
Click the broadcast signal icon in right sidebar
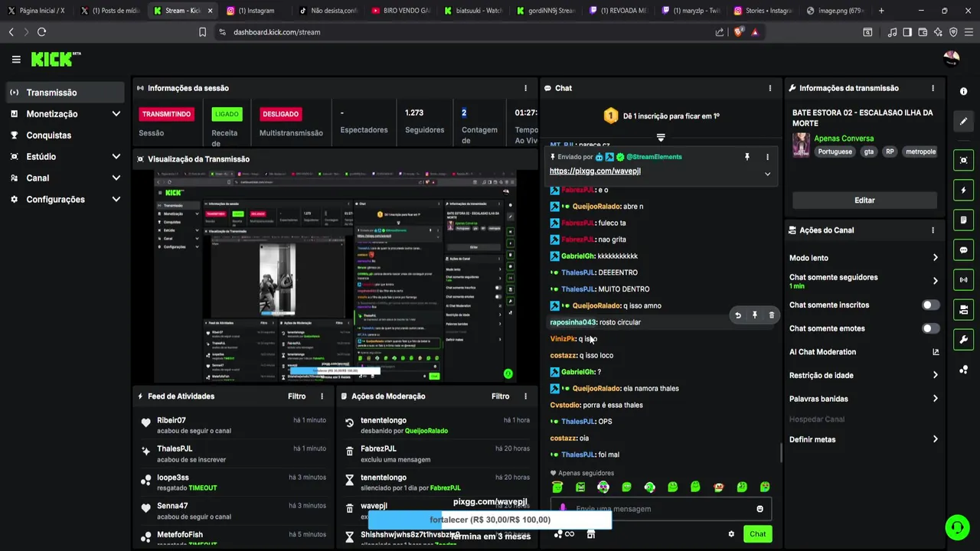click(x=963, y=279)
